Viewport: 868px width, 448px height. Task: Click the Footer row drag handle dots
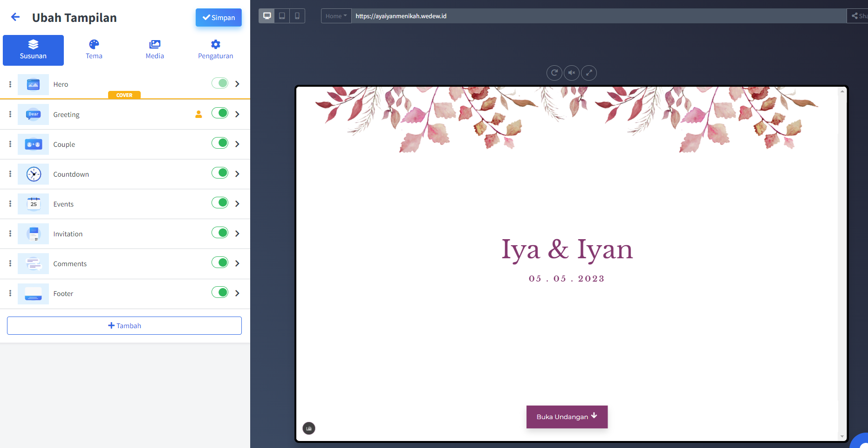10,293
